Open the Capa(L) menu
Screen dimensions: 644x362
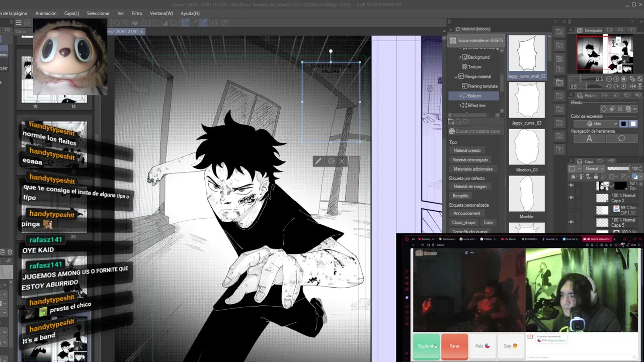pos(71,13)
